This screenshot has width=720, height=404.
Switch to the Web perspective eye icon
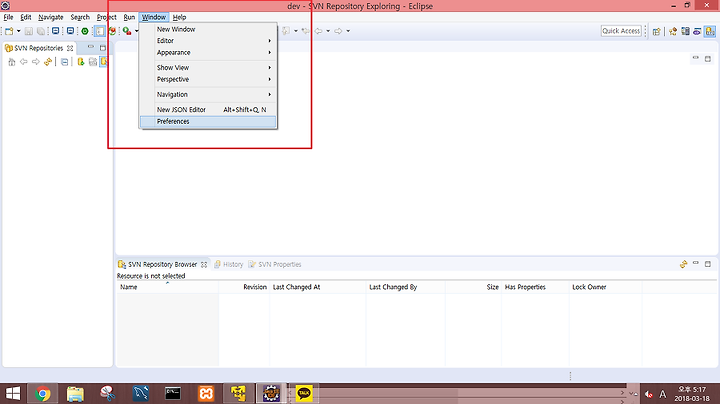(697, 31)
